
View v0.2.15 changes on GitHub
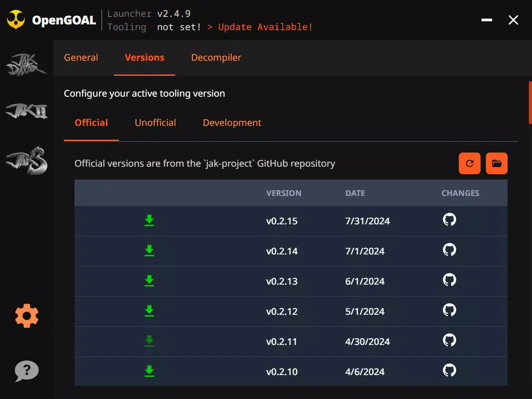click(449, 219)
